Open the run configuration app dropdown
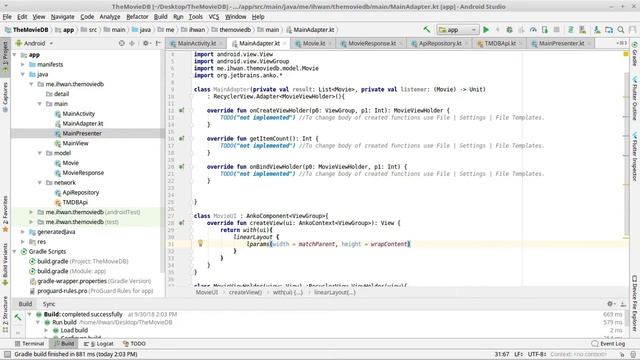This screenshot has height=360, width=640. (457, 29)
